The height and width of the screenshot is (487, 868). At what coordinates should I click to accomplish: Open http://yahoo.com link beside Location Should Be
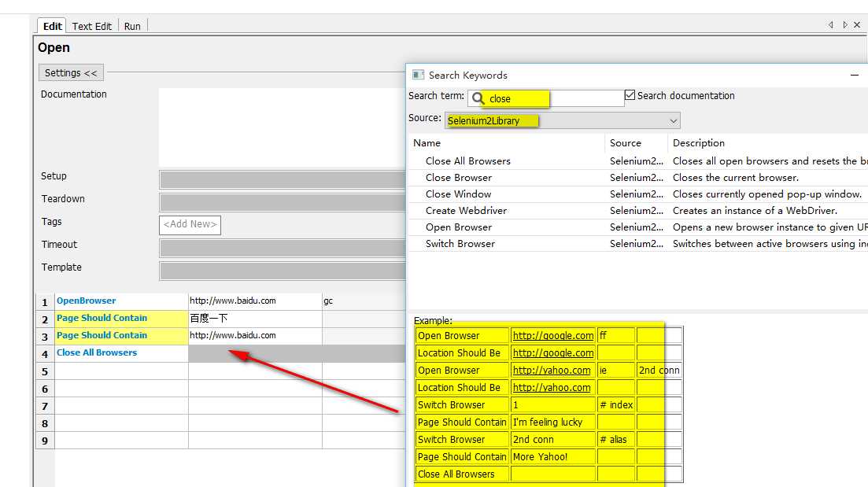[552, 387]
